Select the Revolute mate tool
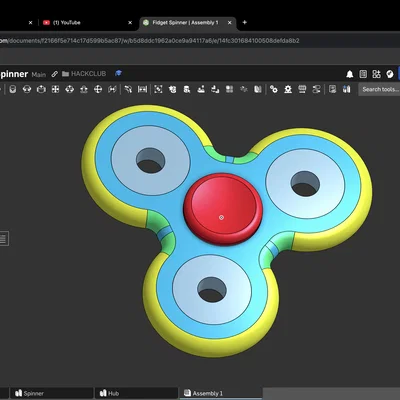The image size is (400, 400). (27, 89)
